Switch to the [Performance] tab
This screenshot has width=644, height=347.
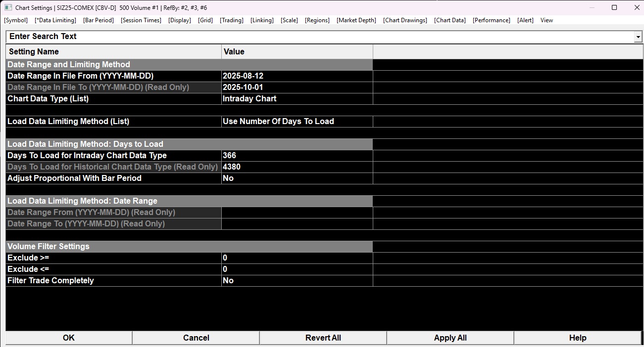(492, 20)
